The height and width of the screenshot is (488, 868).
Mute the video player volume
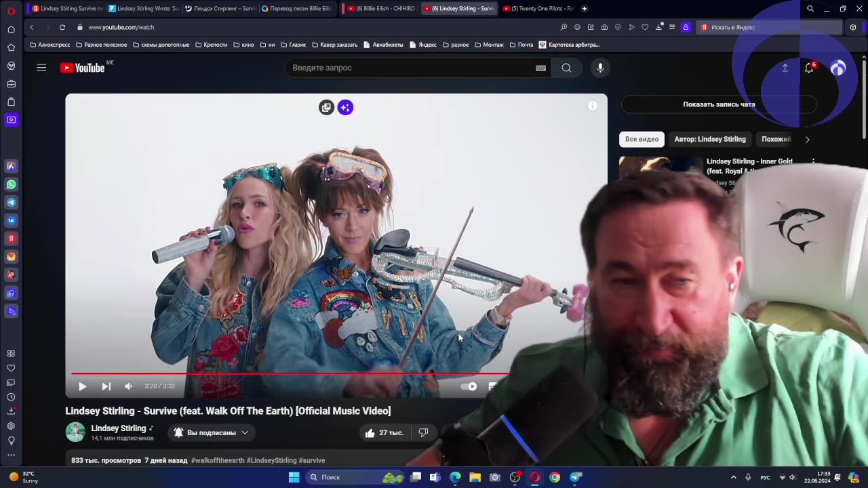pyautogui.click(x=129, y=386)
